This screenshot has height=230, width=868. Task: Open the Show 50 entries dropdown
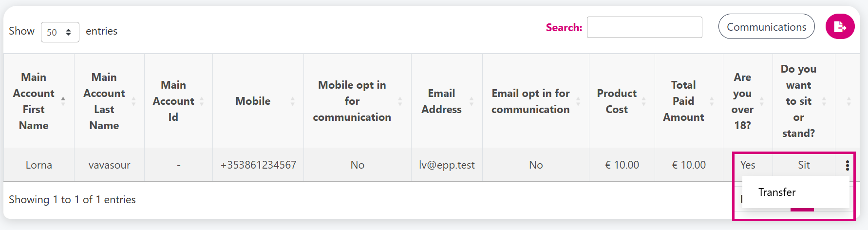[60, 32]
